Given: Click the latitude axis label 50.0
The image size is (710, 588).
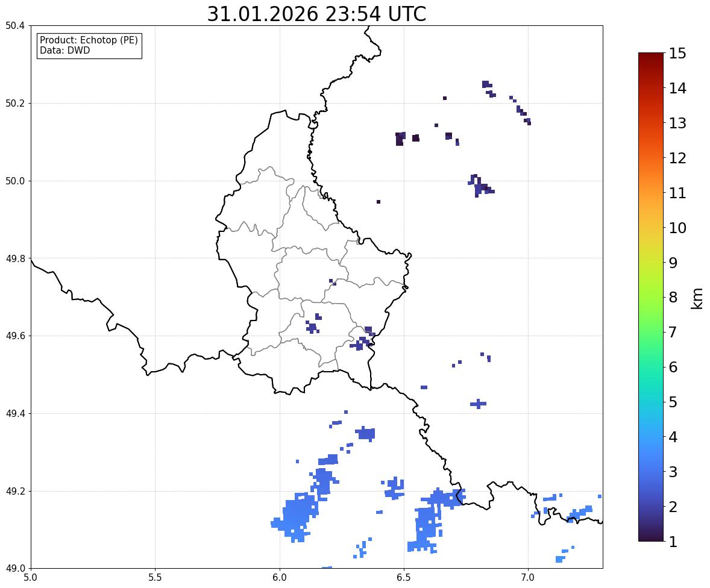Looking at the screenshot, I should click(15, 181).
